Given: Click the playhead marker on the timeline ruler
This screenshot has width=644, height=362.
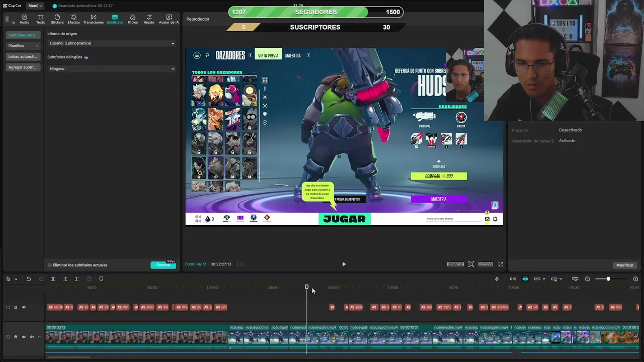Looking at the screenshot, I should pos(306,287).
